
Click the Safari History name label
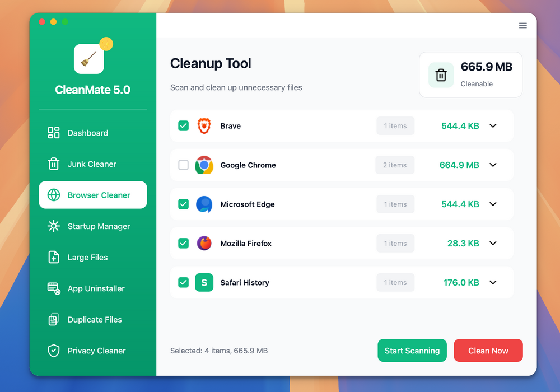tap(245, 282)
